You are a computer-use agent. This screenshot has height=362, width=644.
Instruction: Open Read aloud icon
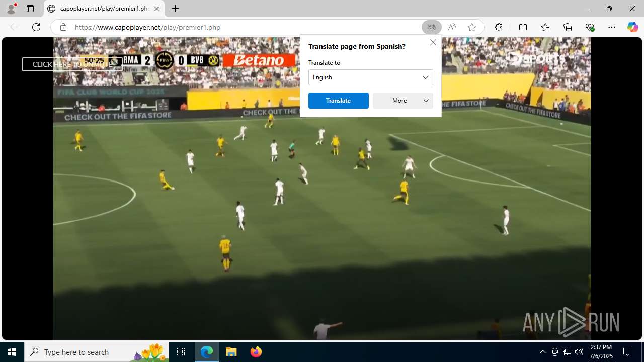[452, 27]
